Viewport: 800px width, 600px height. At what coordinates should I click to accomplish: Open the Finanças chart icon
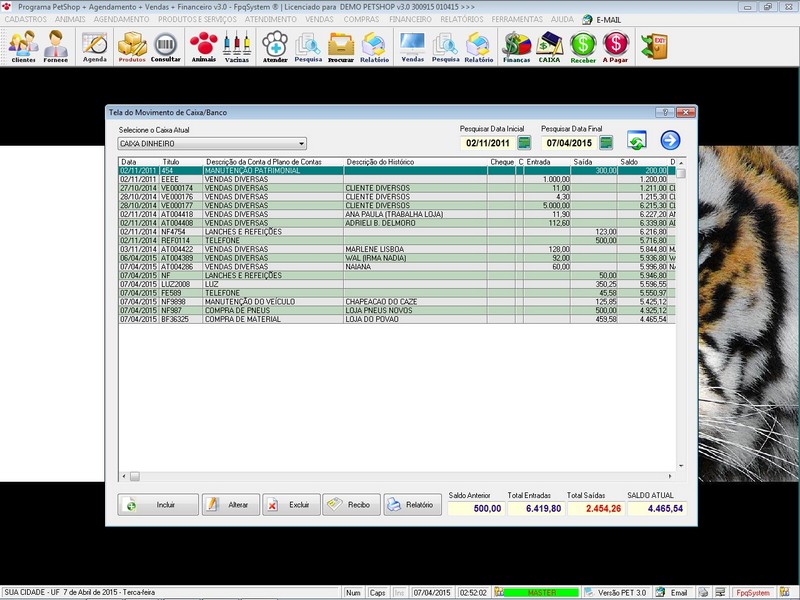point(516,46)
